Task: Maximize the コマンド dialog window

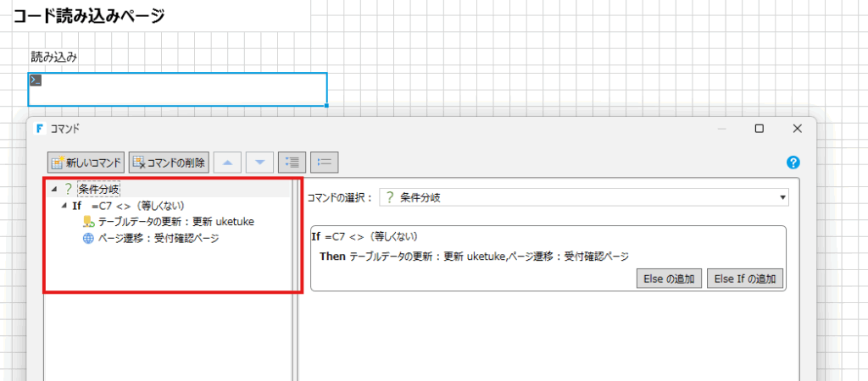Action: (x=759, y=129)
